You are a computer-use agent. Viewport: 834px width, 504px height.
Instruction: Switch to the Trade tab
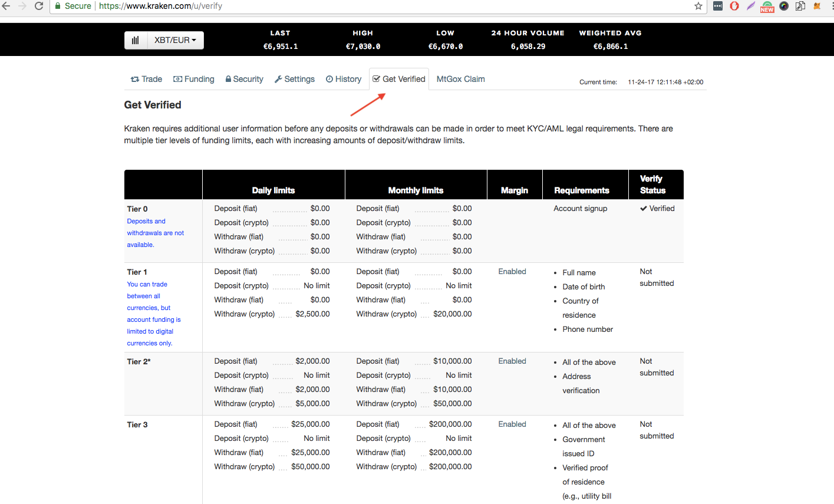coord(146,79)
